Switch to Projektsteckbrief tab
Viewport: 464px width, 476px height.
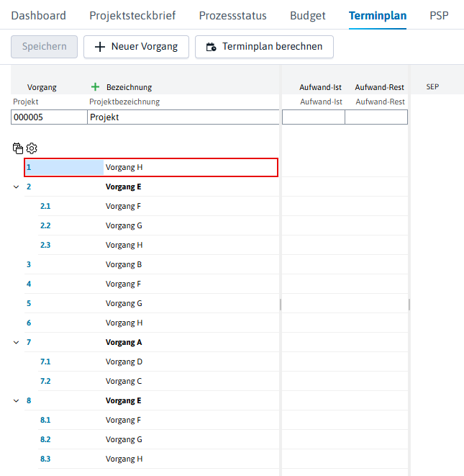click(132, 15)
